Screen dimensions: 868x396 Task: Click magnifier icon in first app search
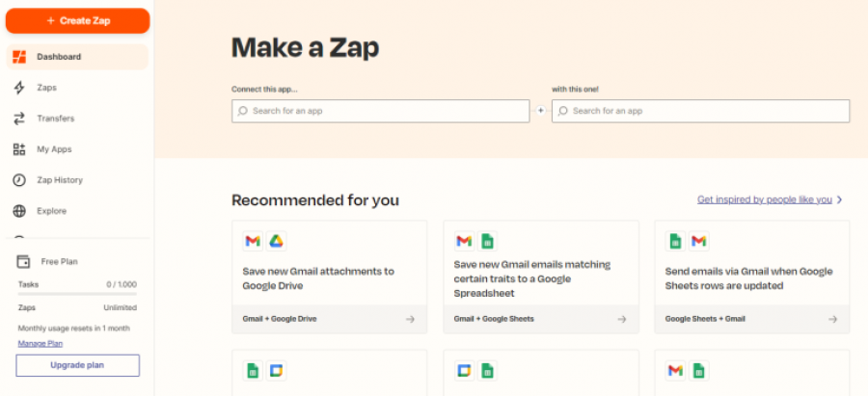tap(242, 111)
